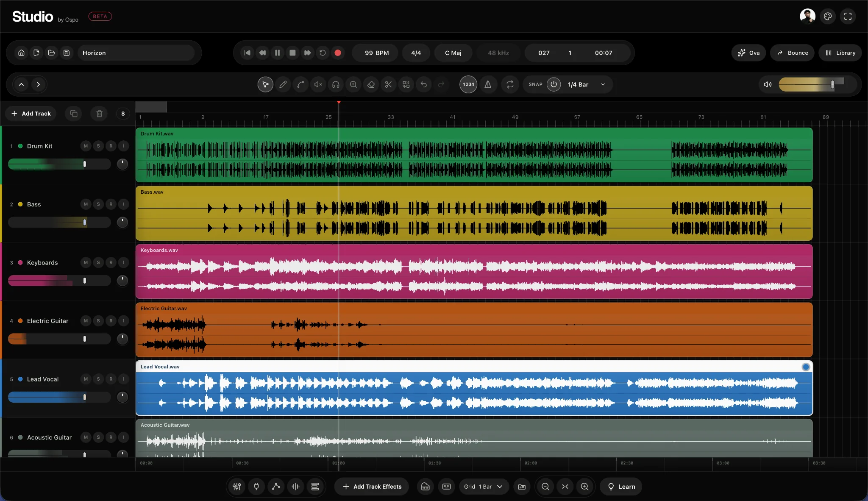Select the pointer tool in toolbar
Screen dimensions: 868x501
point(265,84)
